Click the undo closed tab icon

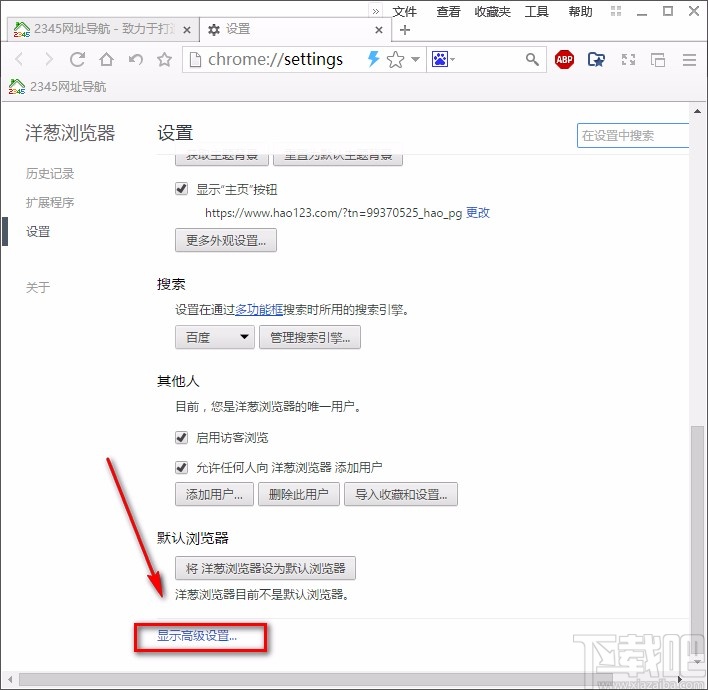[x=135, y=59]
